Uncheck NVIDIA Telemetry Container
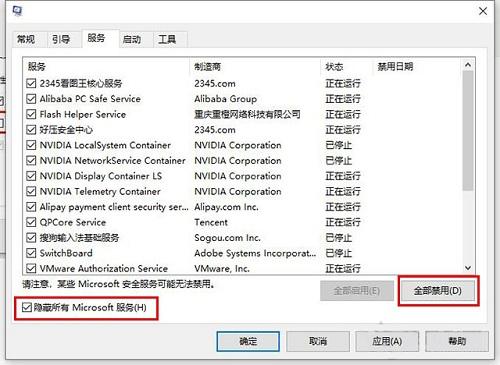Image resolution: width=500 pixels, height=365 pixels. 31,191
